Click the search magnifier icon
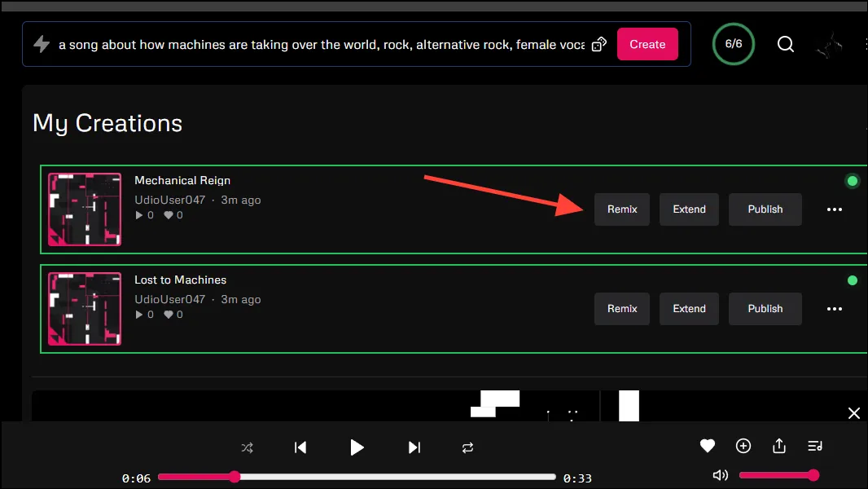Image resolution: width=868 pixels, height=489 pixels. 785,44
